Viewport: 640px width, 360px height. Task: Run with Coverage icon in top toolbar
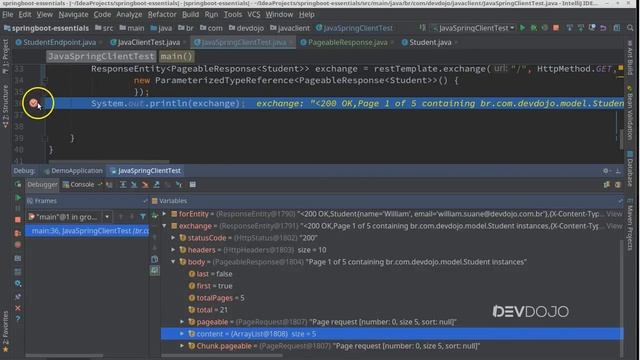[544, 28]
